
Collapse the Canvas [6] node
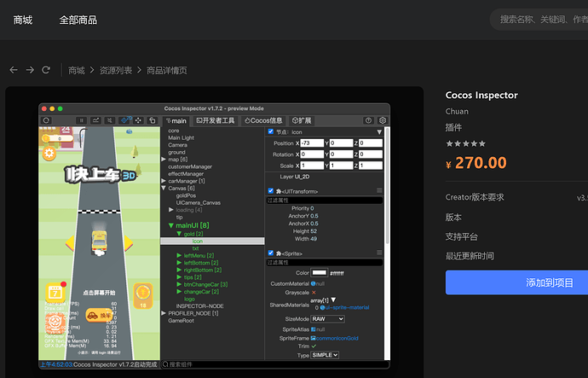pyautogui.click(x=164, y=188)
